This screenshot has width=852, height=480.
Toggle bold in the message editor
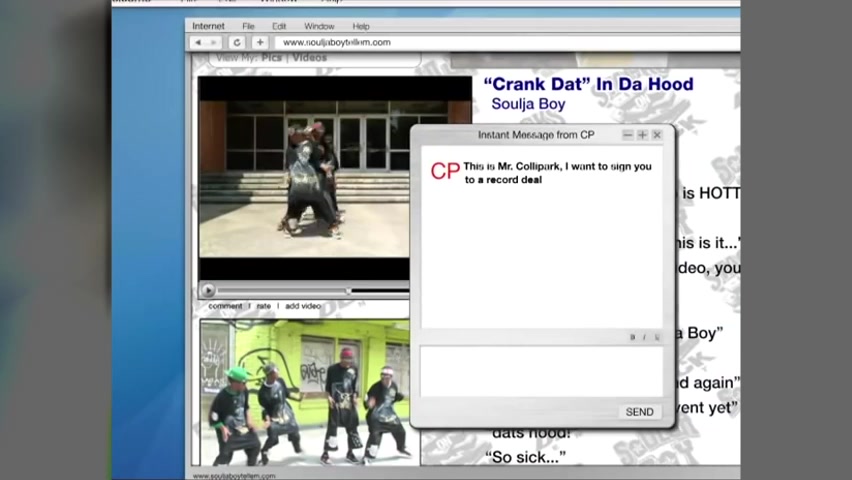tap(632, 337)
